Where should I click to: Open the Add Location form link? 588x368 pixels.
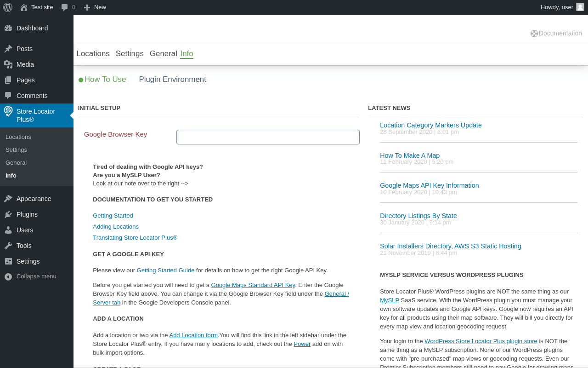pyautogui.click(x=193, y=335)
